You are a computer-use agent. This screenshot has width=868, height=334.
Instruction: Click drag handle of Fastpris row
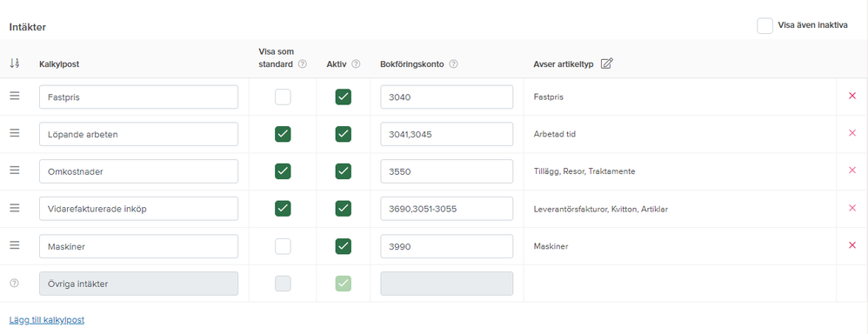[15, 96]
